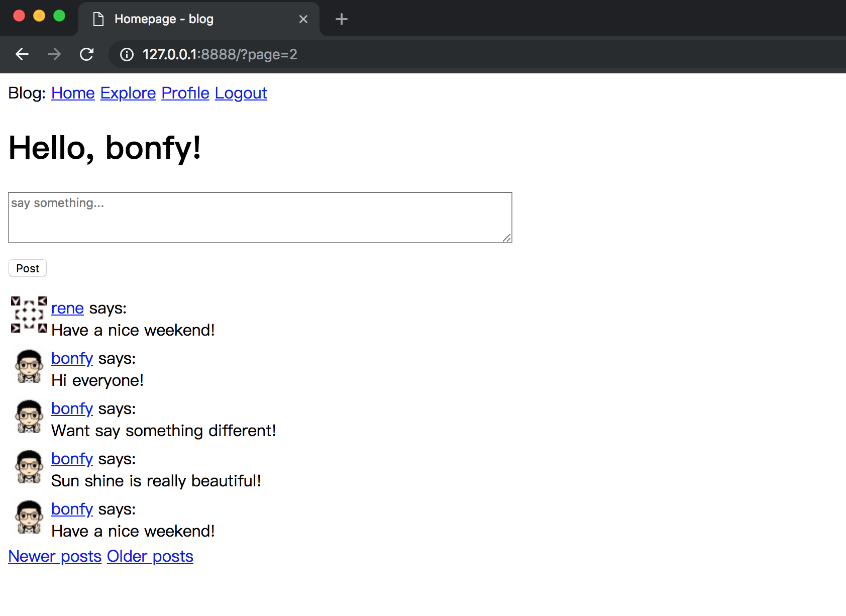Click the browser back arrow

click(x=22, y=54)
